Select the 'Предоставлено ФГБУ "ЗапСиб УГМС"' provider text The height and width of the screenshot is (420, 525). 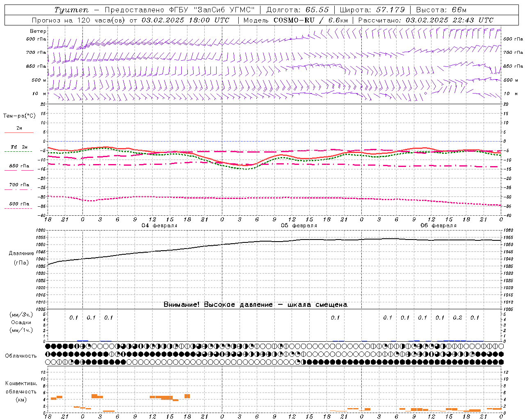tap(180, 10)
